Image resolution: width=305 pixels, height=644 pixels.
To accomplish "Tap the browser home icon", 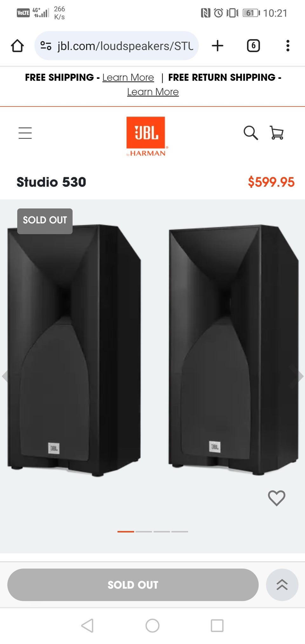I will coord(17,46).
